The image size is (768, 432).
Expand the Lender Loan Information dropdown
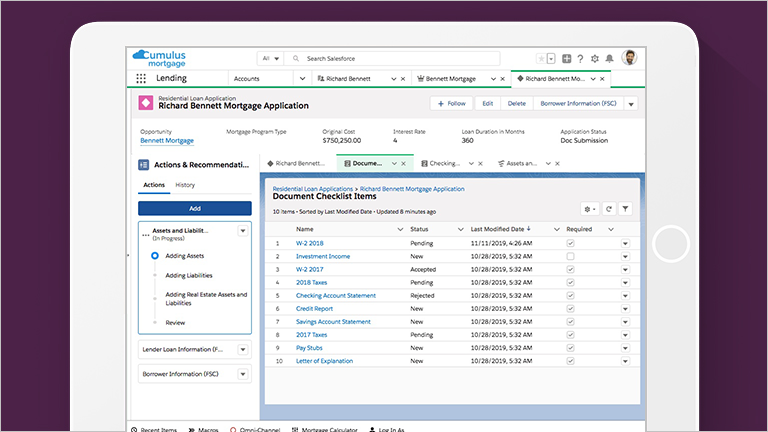242,349
